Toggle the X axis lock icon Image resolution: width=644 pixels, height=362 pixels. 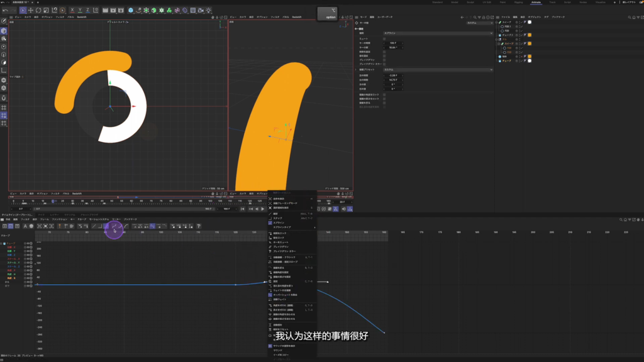pyautogui.click(x=72, y=10)
